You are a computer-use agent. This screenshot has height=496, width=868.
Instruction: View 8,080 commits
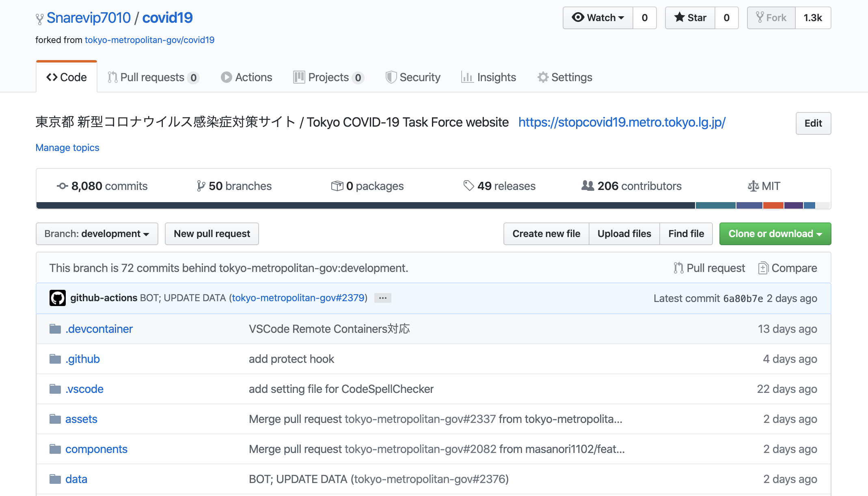(x=102, y=186)
